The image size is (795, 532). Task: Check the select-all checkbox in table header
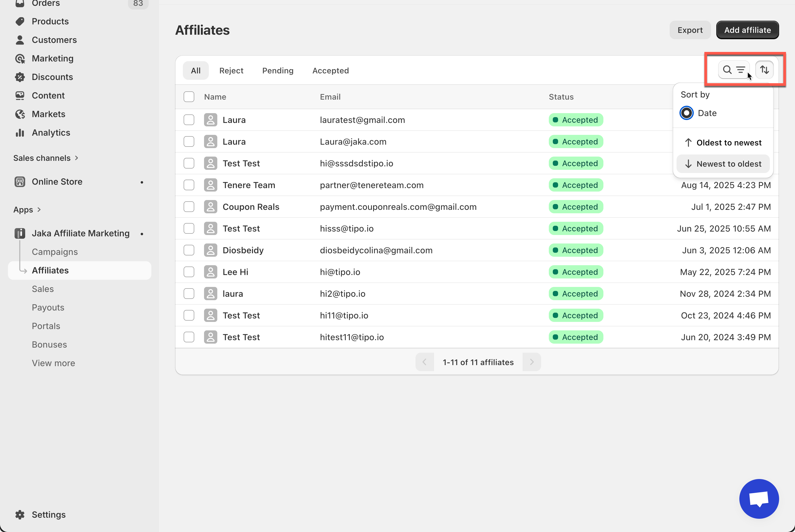point(189,97)
